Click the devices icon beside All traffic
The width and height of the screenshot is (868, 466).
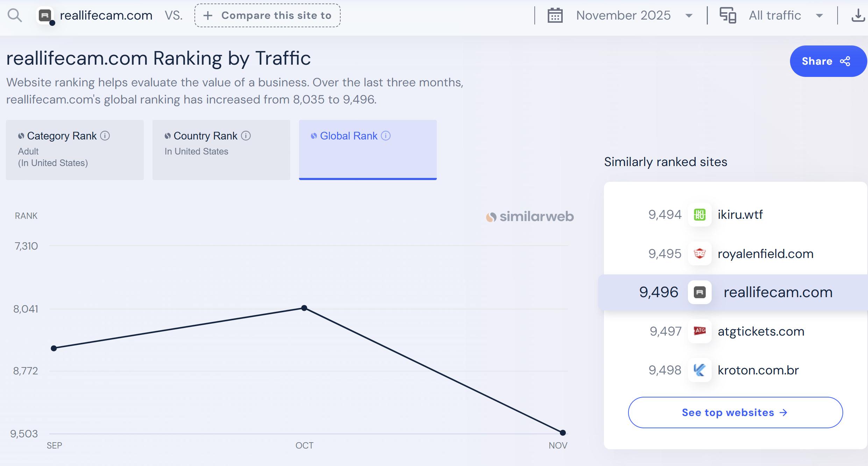click(x=728, y=15)
